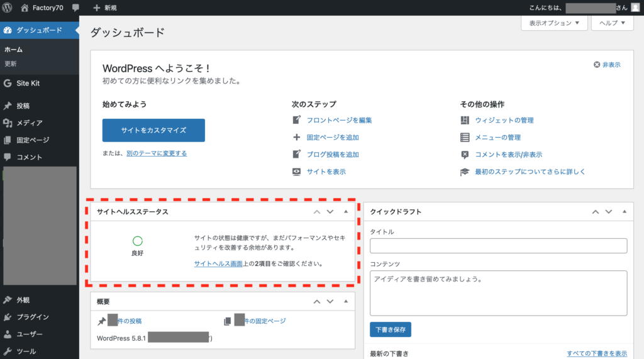Viewport: 644px width, 359px height.
Task: Click the ダッシュボード gauge icon in sidebar
Action: click(x=8, y=30)
